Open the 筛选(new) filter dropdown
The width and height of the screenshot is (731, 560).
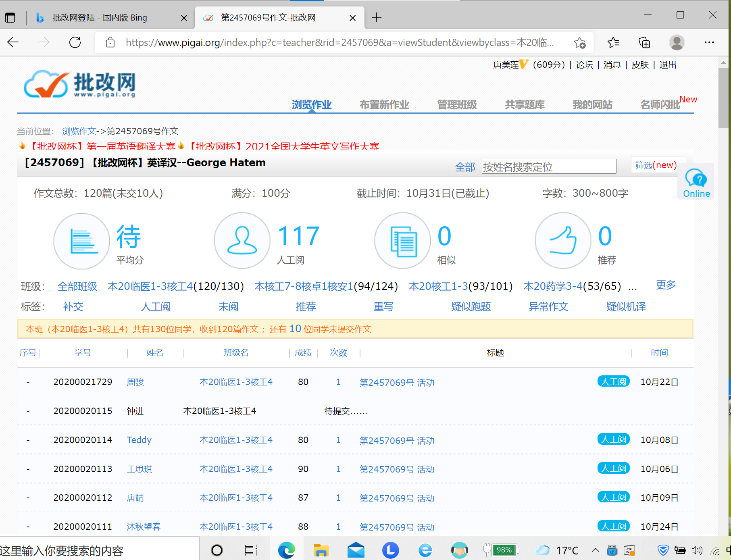[x=657, y=165]
